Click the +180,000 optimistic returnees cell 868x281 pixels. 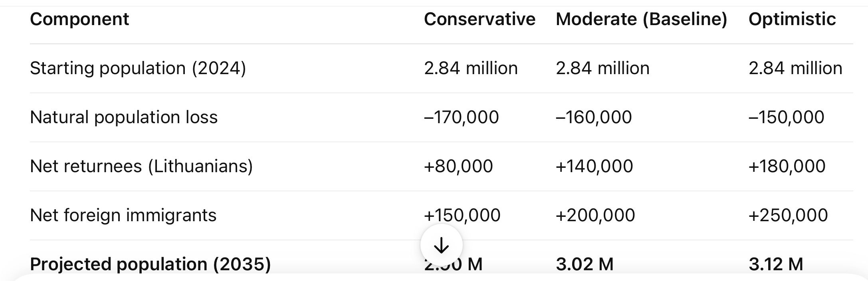pyautogui.click(x=787, y=166)
